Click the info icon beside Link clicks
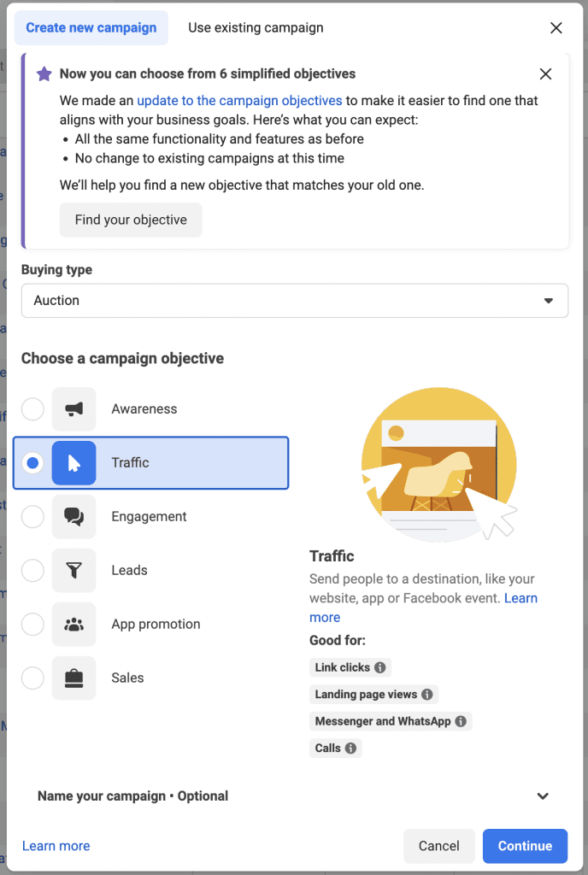This screenshot has height=875, width=588. click(x=380, y=667)
